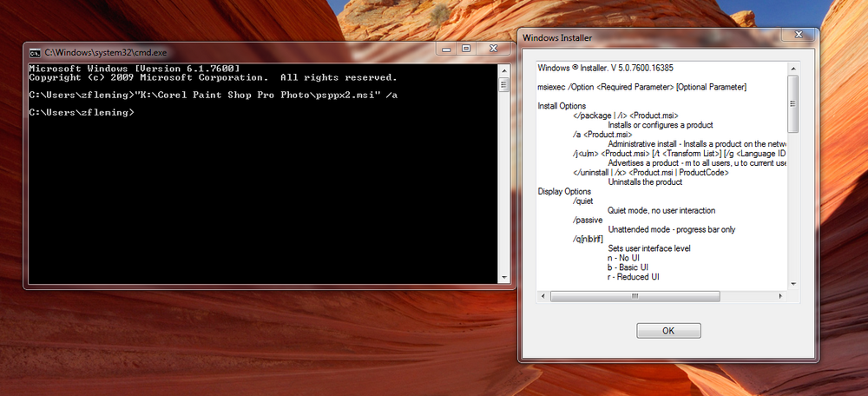Click the cmd.exe window title text
868x396 pixels.
(105, 53)
